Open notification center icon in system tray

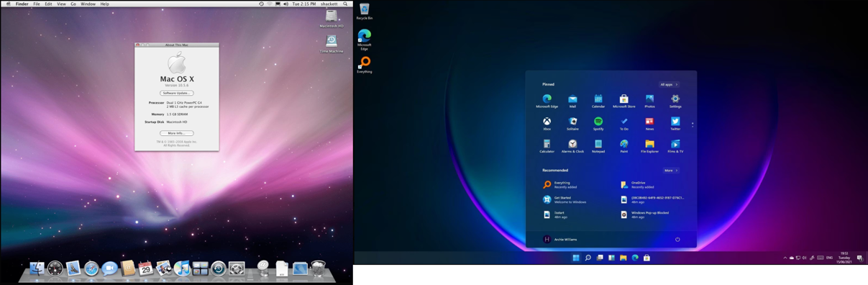pos(859,258)
